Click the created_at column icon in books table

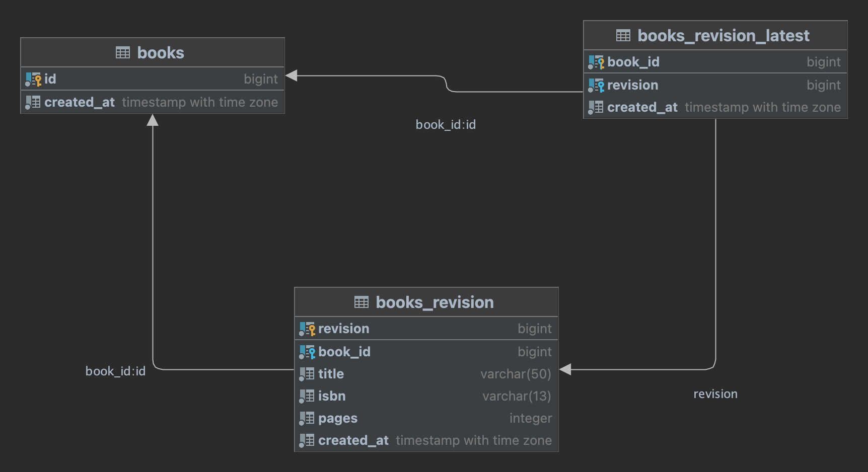33,103
